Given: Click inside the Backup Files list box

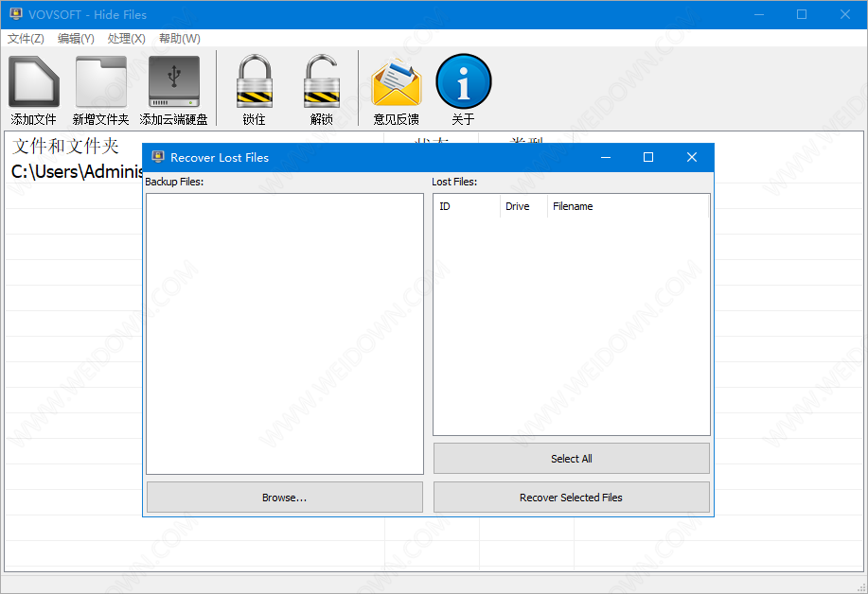Looking at the screenshot, I should (285, 334).
